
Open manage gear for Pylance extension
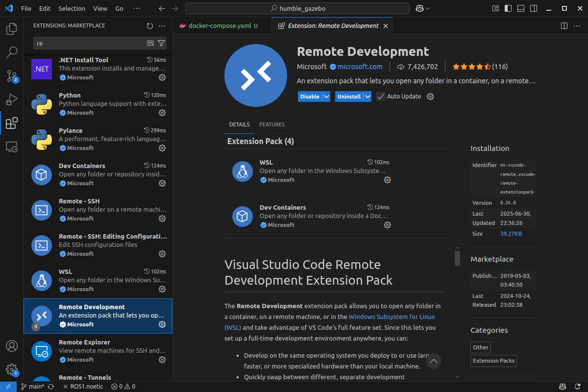(x=162, y=148)
